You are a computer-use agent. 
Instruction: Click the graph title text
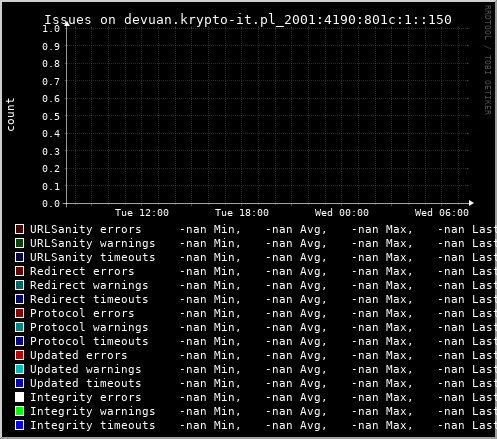[x=248, y=20]
